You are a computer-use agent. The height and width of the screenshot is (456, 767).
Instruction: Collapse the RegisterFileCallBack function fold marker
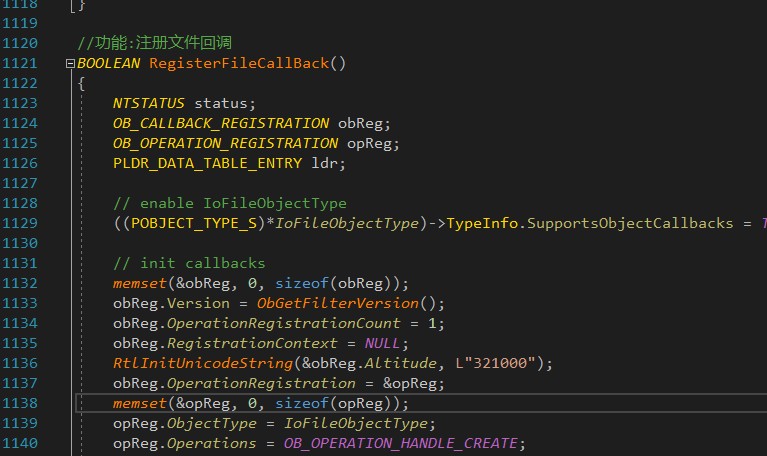pyautogui.click(x=70, y=64)
